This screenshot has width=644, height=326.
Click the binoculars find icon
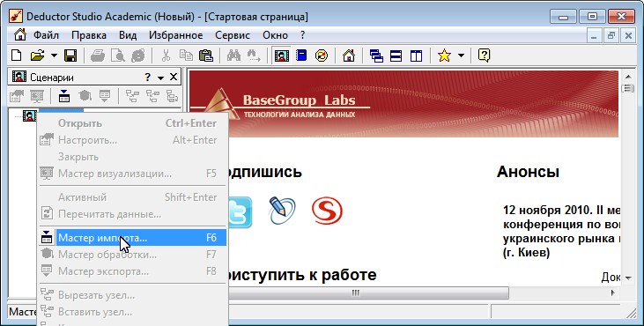tap(233, 56)
